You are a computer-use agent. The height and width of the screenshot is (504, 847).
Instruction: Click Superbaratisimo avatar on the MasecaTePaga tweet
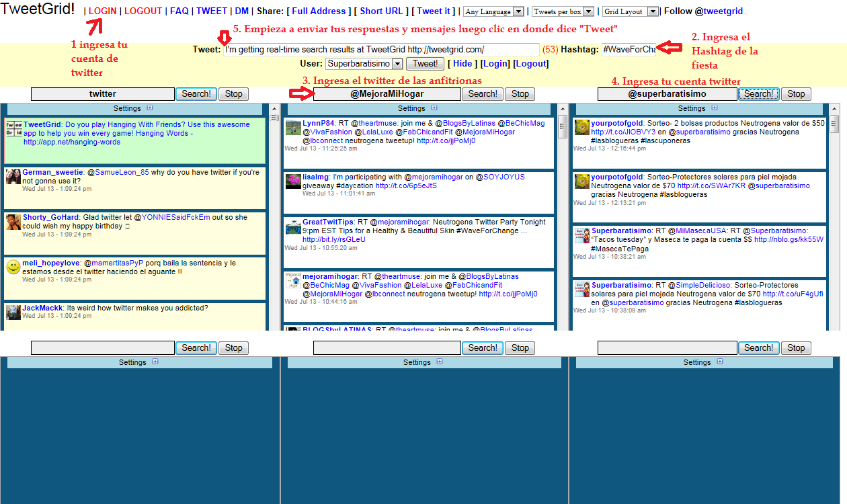point(582,235)
